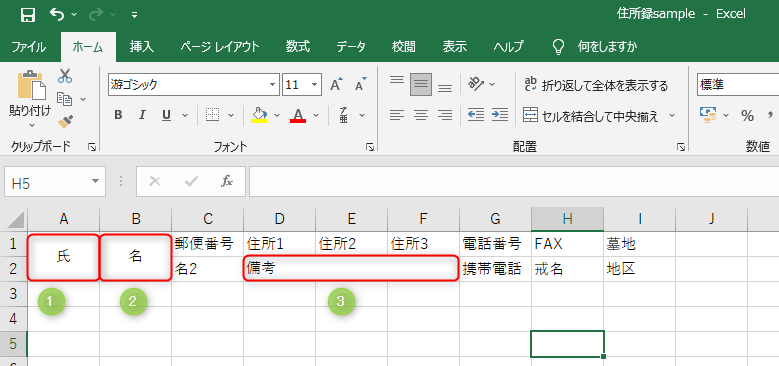Open the font size 11 dropdown
The height and width of the screenshot is (366, 779).
314,85
